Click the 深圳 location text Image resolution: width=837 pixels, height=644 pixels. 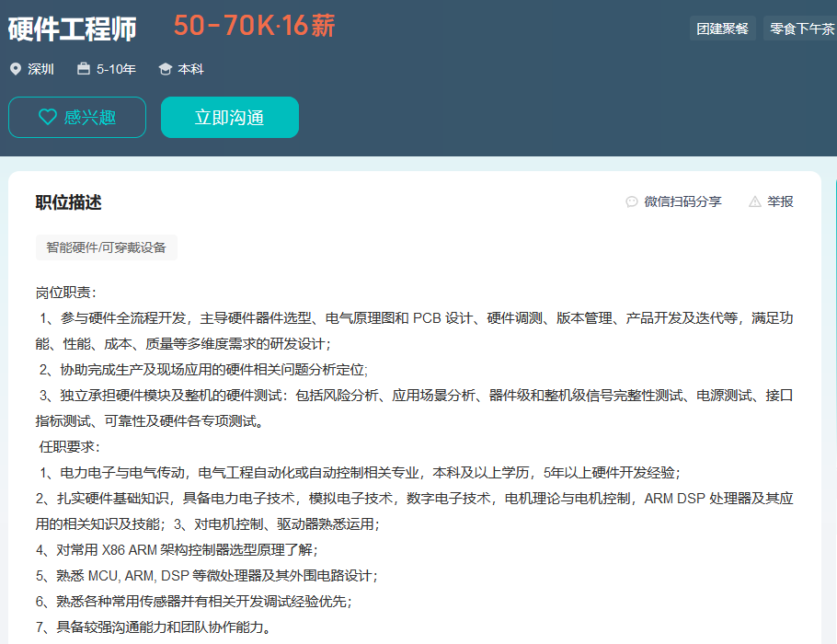pos(40,69)
